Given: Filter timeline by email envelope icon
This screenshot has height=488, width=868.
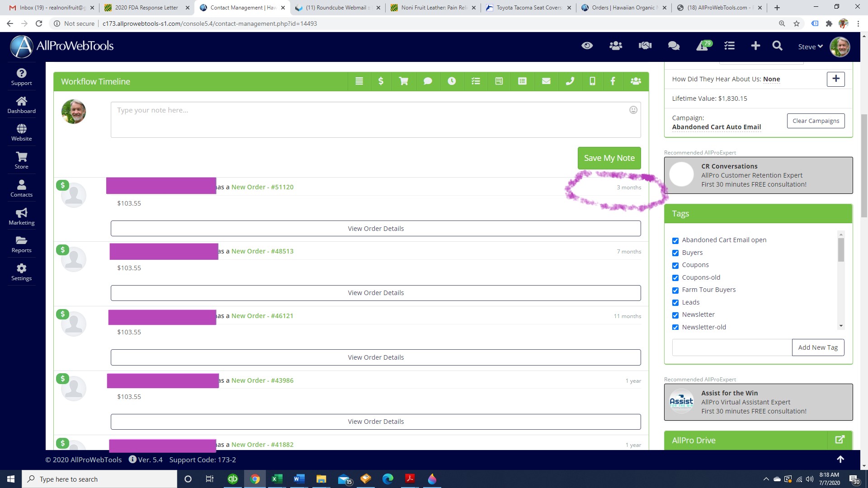Looking at the screenshot, I should tap(546, 81).
